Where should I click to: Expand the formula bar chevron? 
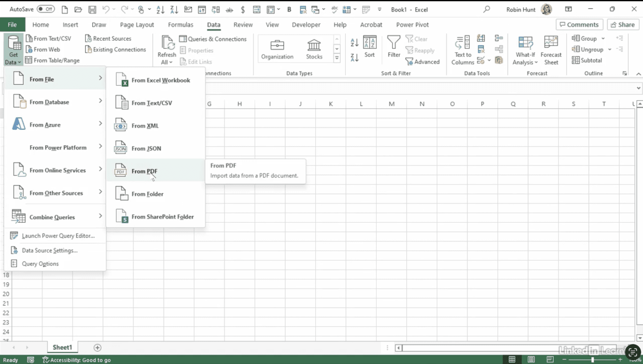click(638, 88)
